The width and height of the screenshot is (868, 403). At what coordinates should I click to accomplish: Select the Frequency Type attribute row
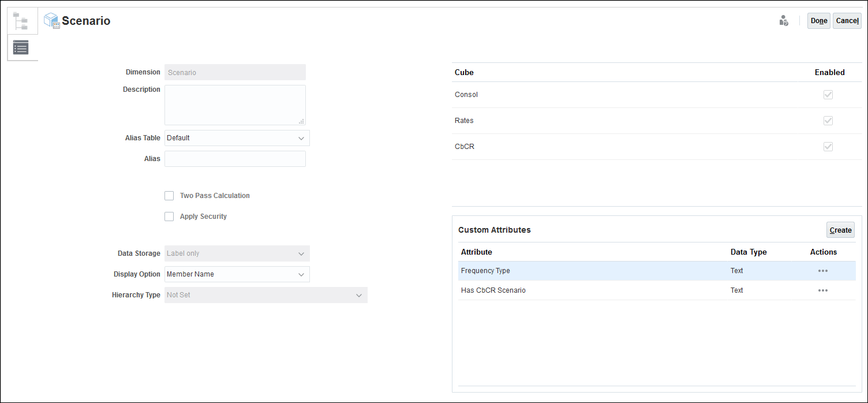[x=657, y=271]
